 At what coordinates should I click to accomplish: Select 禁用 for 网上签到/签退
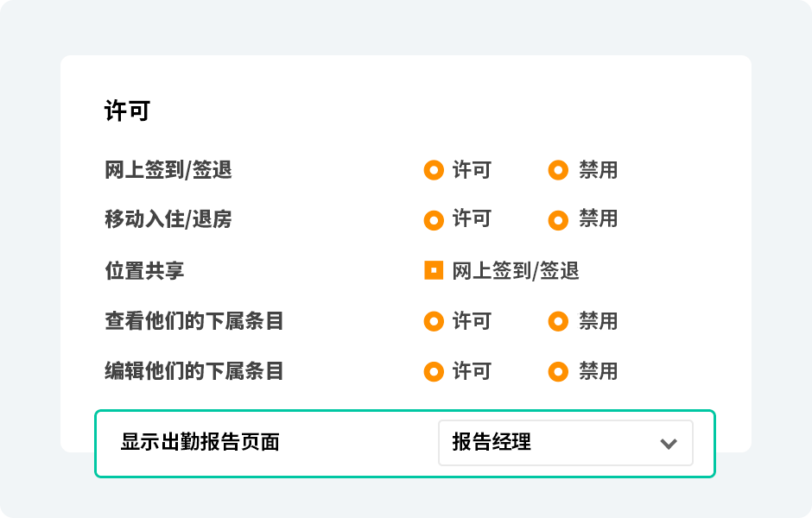click(559, 171)
